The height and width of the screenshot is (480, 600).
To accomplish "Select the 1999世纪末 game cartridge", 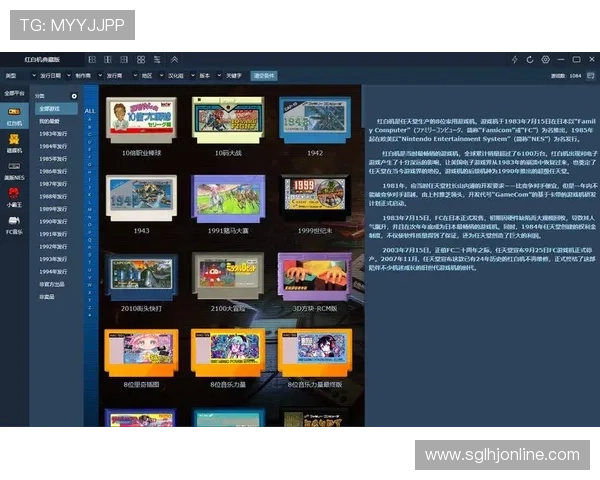I will click(x=315, y=198).
